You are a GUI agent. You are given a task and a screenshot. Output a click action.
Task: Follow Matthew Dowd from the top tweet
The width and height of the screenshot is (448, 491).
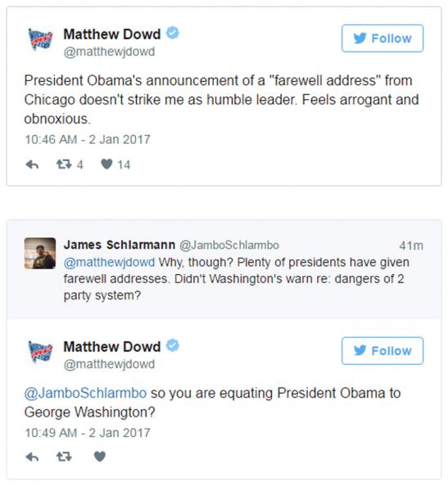[x=382, y=38]
